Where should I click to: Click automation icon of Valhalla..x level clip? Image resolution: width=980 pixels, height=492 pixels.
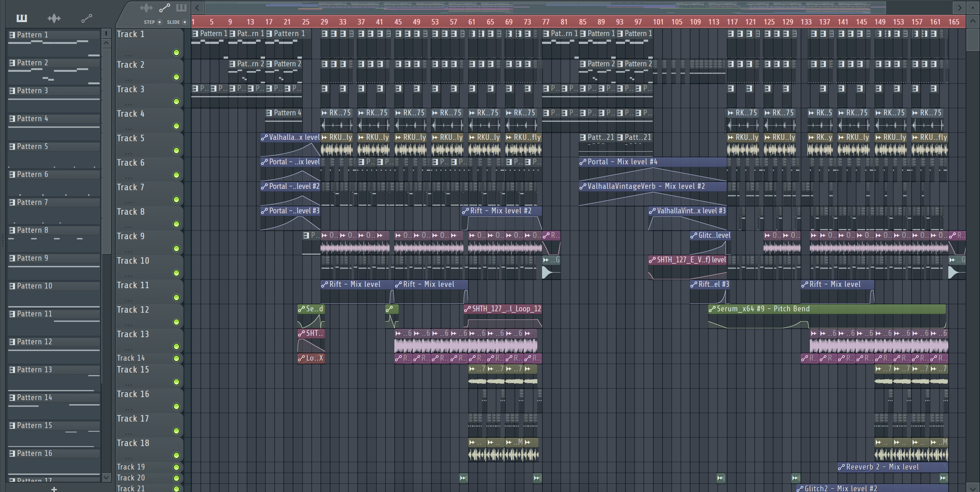coord(264,137)
